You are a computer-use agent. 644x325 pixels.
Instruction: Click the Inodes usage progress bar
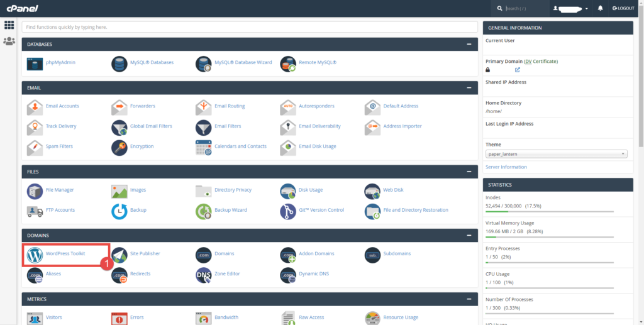pyautogui.click(x=550, y=212)
